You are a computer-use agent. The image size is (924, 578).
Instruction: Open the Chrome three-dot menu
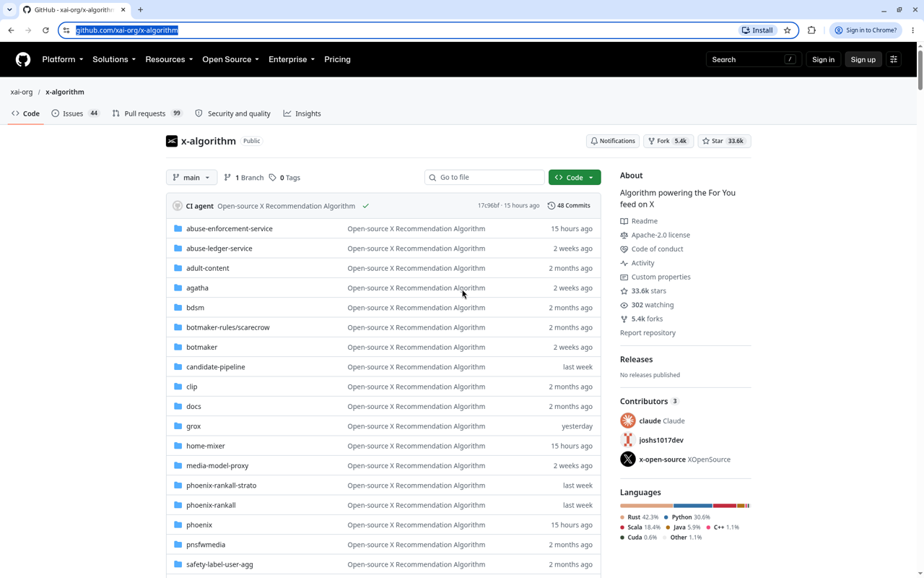click(x=913, y=30)
